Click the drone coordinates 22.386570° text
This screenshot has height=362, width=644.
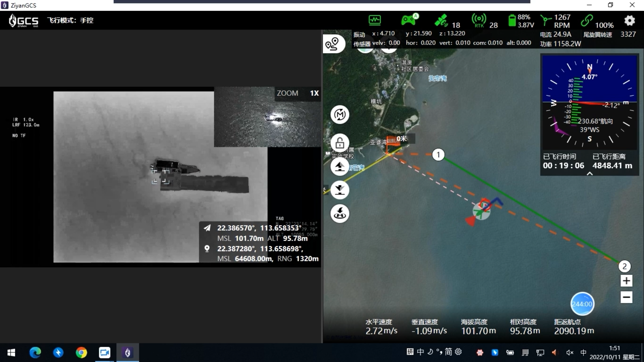[259, 228]
